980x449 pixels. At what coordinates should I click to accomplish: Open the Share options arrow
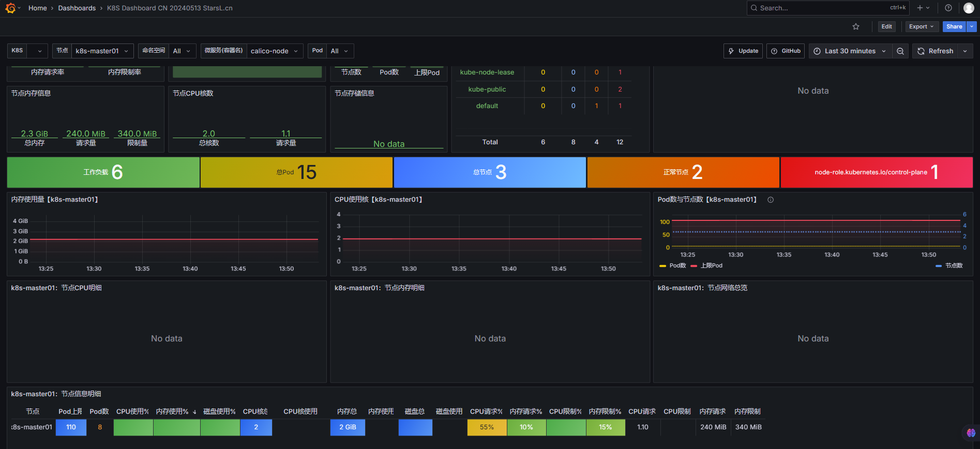coord(972,26)
